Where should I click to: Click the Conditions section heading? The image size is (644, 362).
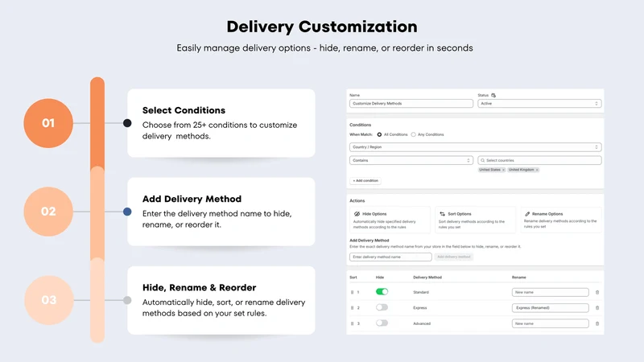pyautogui.click(x=360, y=125)
